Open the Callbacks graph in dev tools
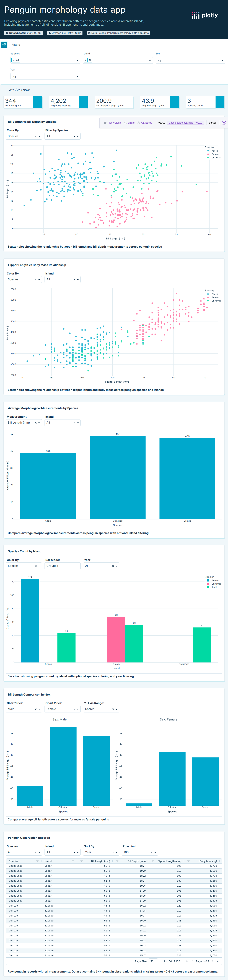This screenshot has height=980, width=228. pos(145,123)
